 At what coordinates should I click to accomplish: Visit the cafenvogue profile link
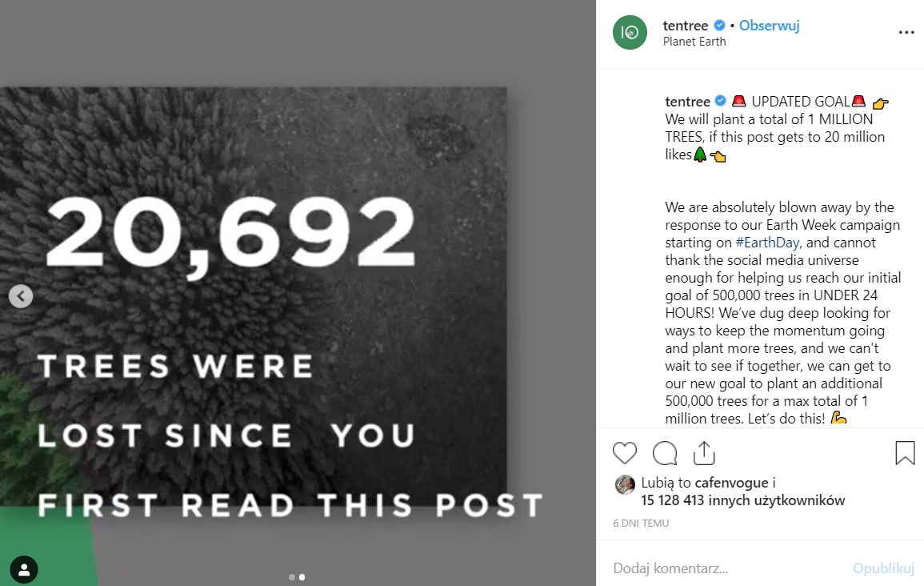click(x=730, y=483)
